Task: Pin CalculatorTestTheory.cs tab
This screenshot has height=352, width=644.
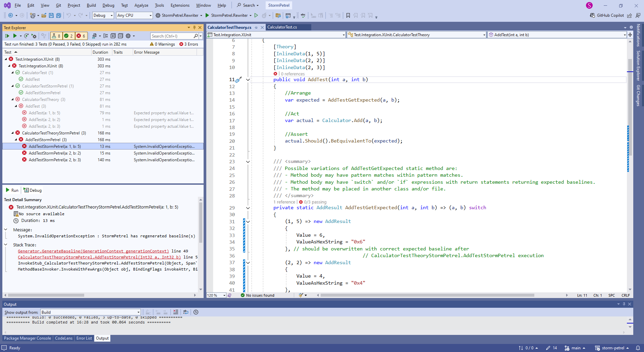Action: point(256,27)
